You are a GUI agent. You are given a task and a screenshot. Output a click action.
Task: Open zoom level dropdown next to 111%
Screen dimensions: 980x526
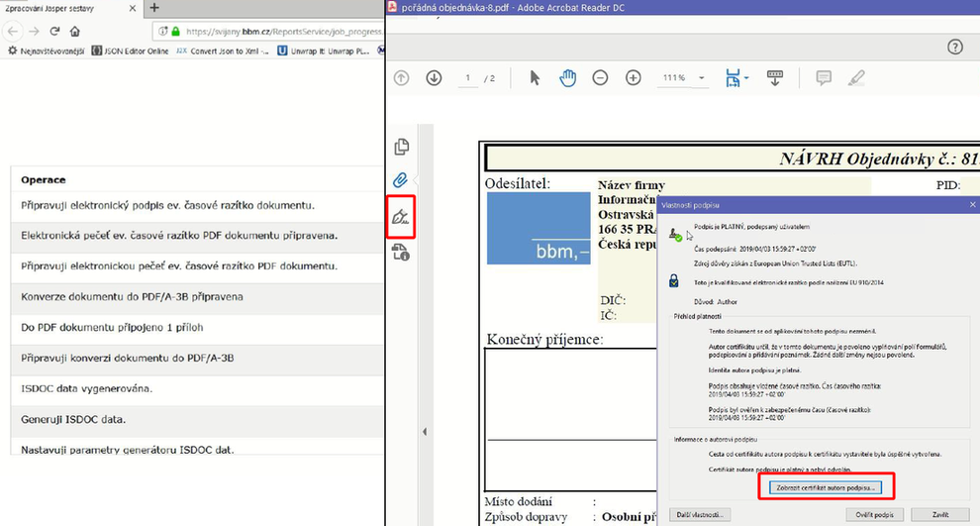701,78
